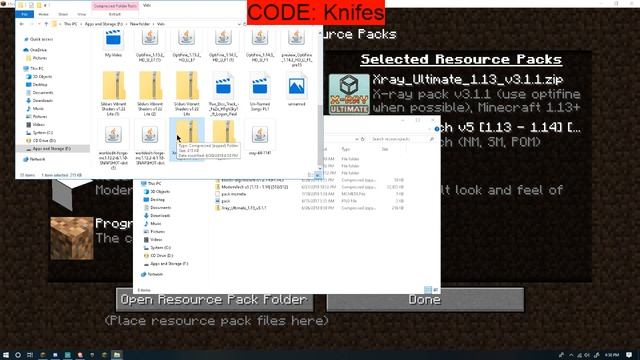Click the X-Ray Ultimate pack icon in Minecraft
This screenshot has height=360, width=640.
click(x=349, y=93)
